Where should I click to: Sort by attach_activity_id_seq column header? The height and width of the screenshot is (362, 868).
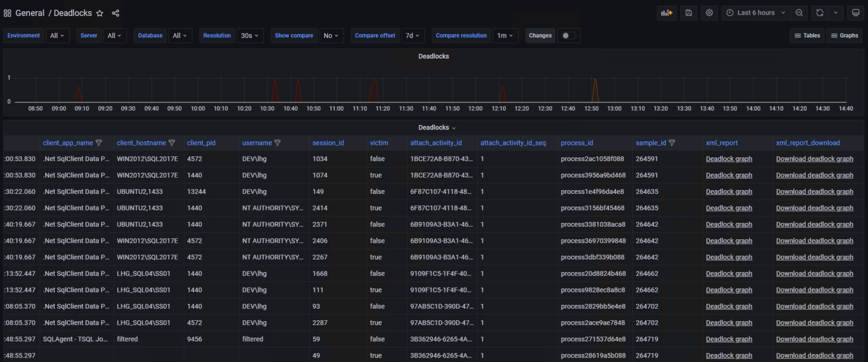513,143
